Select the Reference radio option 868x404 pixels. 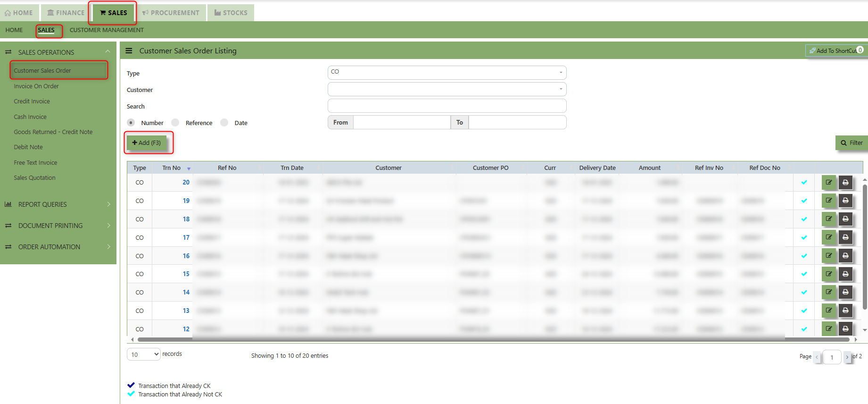click(x=175, y=123)
